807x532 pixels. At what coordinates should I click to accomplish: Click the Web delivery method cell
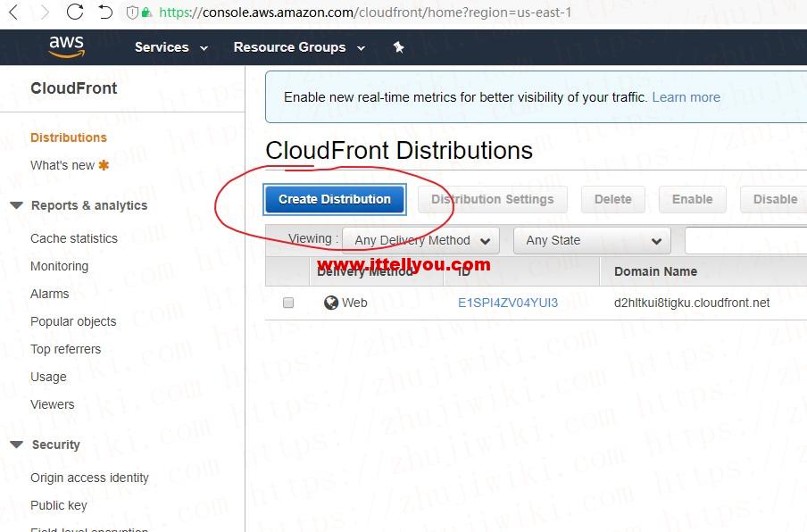tap(354, 303)
